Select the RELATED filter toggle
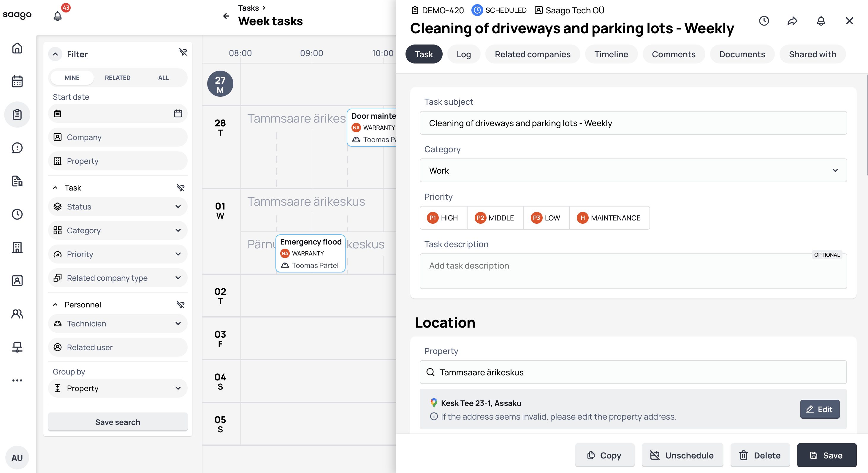Viewport: 868px width, 473px height. coord(117,78)
